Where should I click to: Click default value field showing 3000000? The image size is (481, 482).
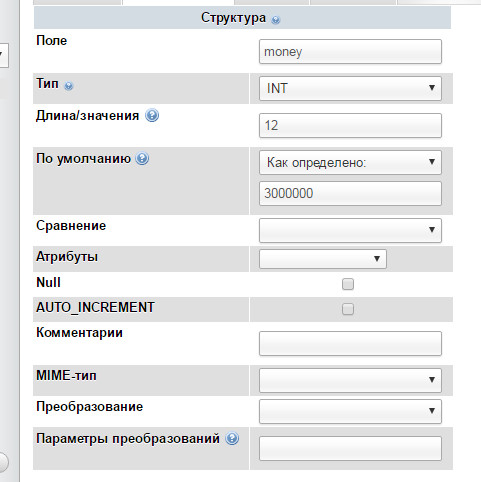tap(350, 194)
